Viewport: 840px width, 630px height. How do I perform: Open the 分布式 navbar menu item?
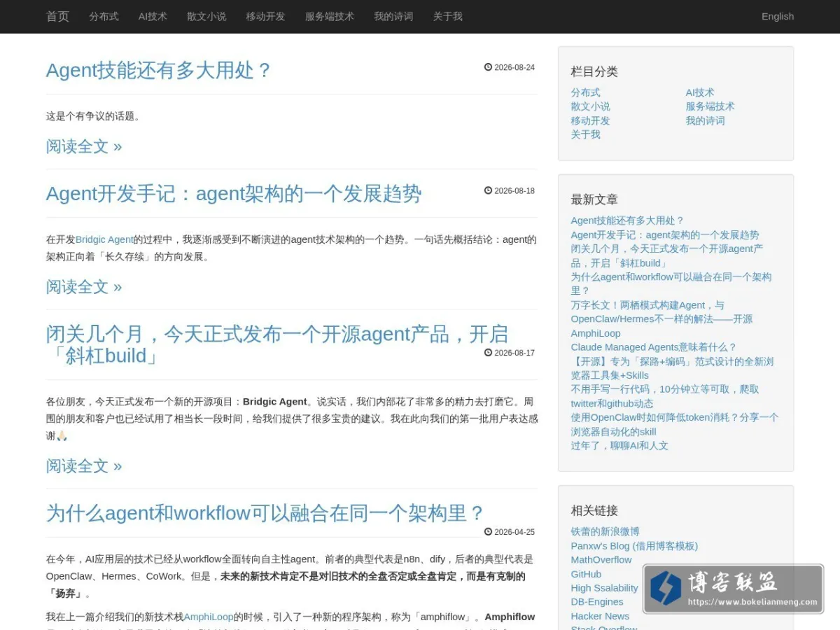(x=104, y=16)
